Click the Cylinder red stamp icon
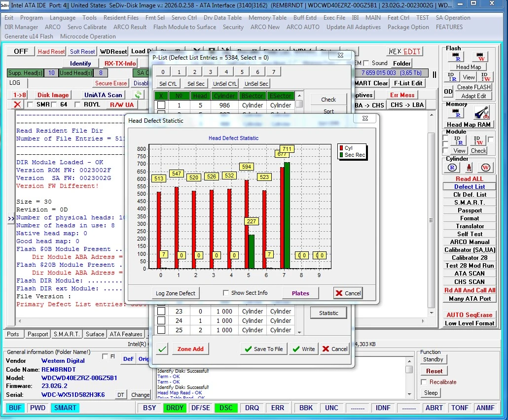The height and width of the screenshot is (420, 508). tap(469, 168)
